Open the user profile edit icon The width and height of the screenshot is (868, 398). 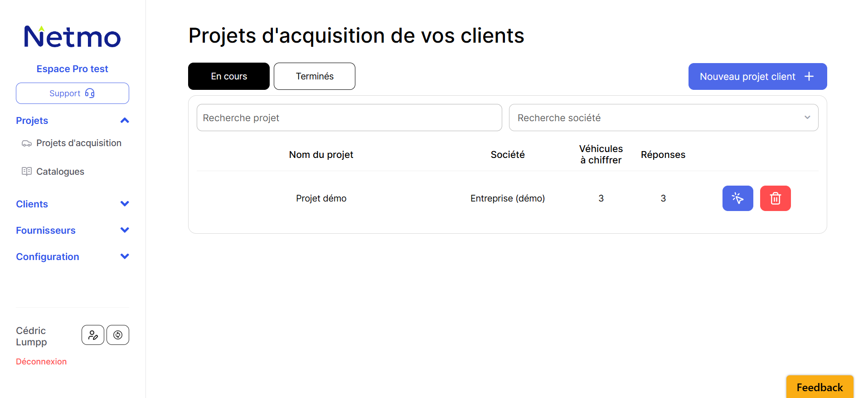tap(93, 335)
